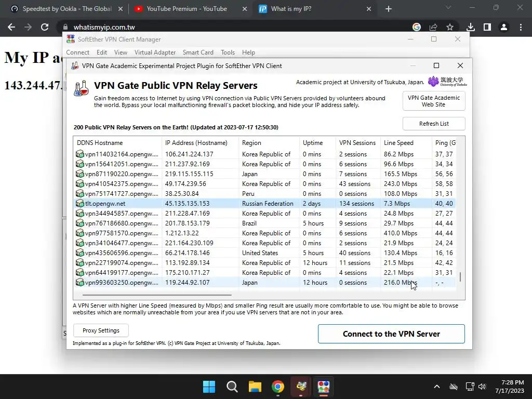Click server icon for vpn871190220 row
The height and width of the screenshot is (399, 532).
[x=79, y=174]
